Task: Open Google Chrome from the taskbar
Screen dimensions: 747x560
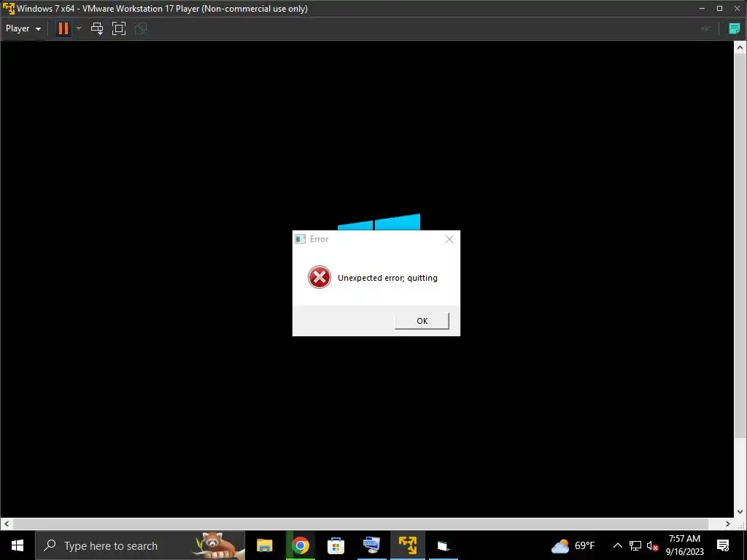Action: 301,545
